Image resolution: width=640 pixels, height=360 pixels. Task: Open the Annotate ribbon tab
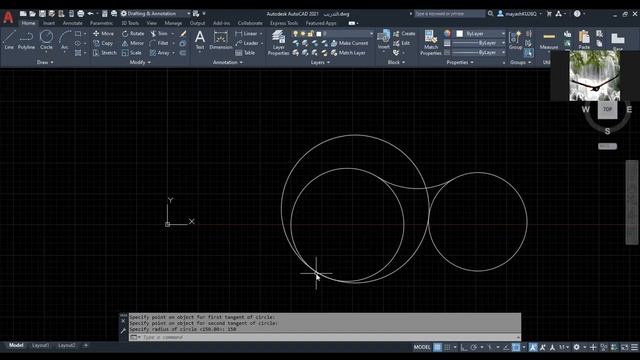point(72,23)
